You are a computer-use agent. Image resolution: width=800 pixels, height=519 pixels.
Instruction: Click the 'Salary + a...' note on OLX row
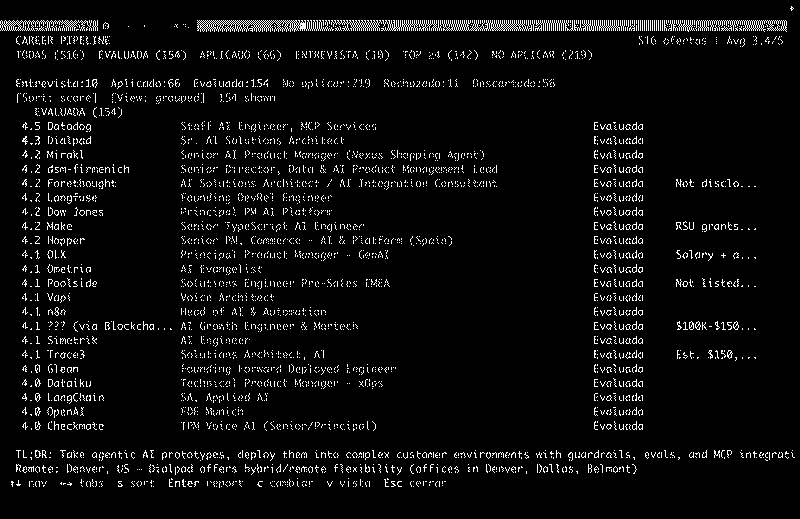pyautogui.click(x=716, y=255)
